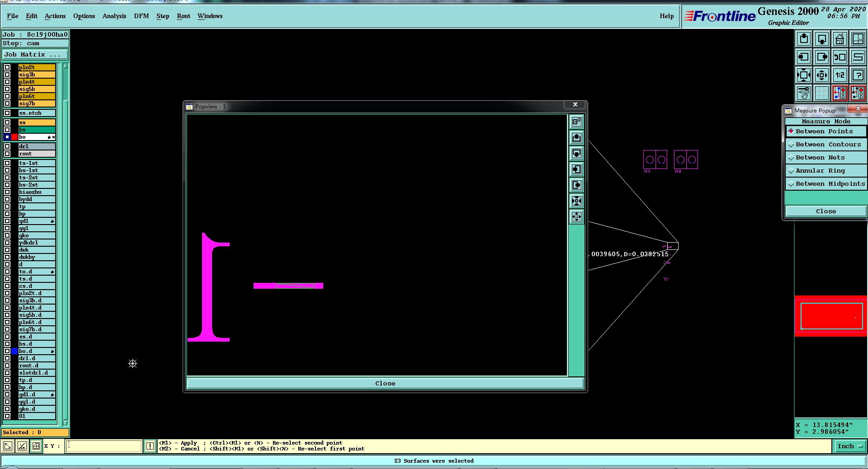Select Between Midpoints measure mode

click(x=826, y=183)
